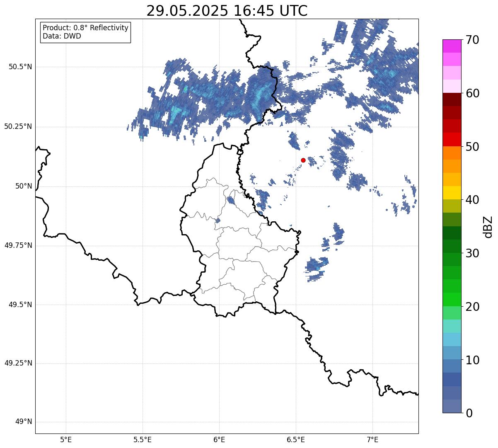Click the 6.5°E longitude label
The width and height of the screenshot is (498, 448).
tap(296, 439)
